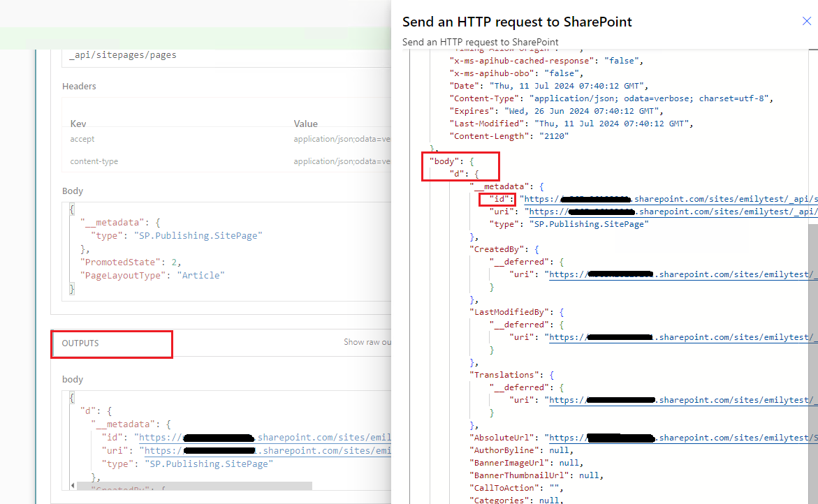
Task: Select the _api/sitepages/pages Uri field
Action: point(230,55)
